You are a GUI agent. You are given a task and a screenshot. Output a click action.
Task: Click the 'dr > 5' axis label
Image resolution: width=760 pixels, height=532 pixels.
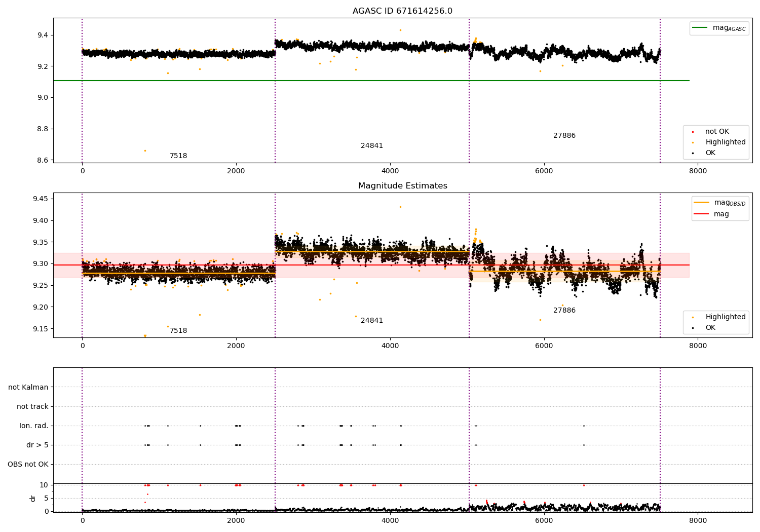[37, 445]
